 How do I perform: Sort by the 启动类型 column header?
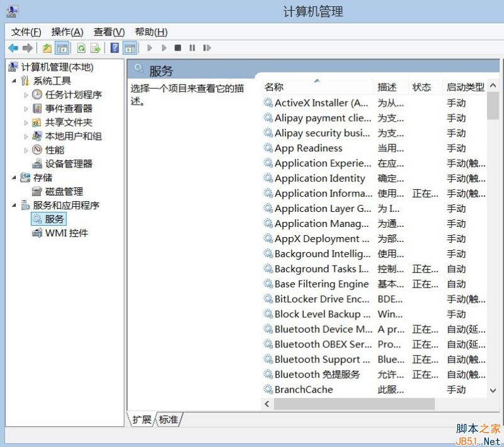[465, 87]
